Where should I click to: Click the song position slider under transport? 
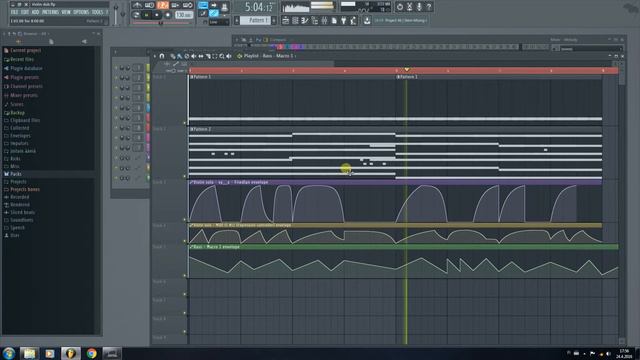(161, 23)
